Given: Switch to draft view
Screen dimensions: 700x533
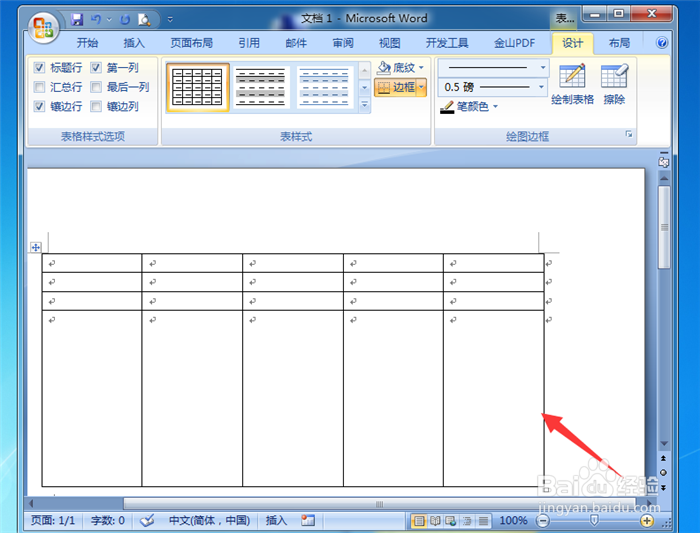Looking at the screenshot, I should click(483, 521).
